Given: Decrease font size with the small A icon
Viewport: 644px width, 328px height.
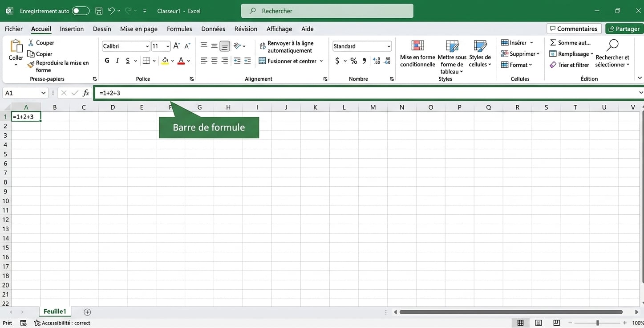Looking at the screenshot, I should 187,46.
